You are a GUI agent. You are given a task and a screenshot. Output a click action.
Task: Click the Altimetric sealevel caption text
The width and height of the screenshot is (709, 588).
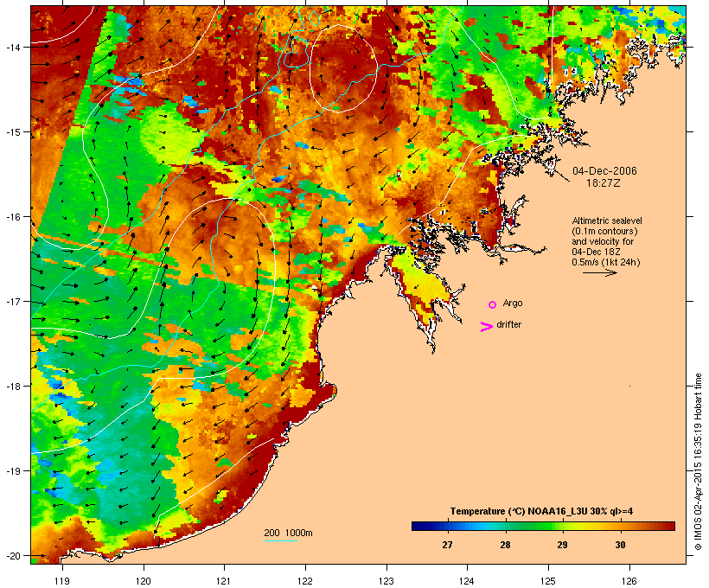pos(606,220)
